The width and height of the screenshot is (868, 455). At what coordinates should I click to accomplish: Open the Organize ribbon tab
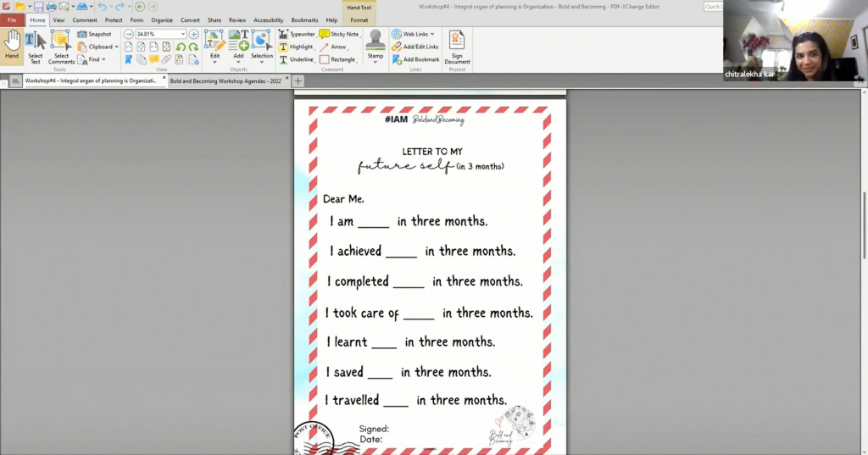click(x=161, y=19)
